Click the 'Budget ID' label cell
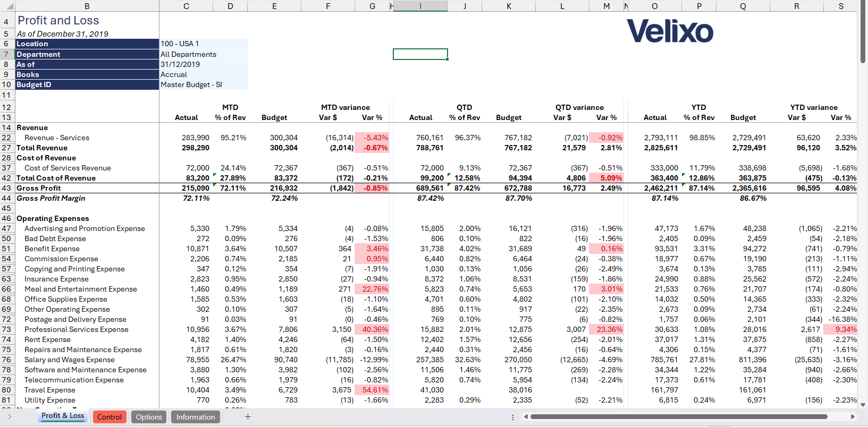This screenshot has height=427, width=868. point(87,84)
